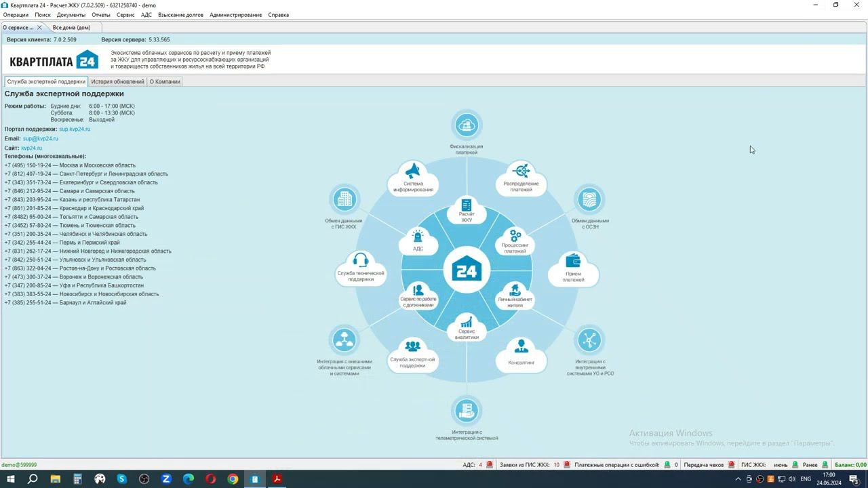The width and height of the screenshot is (868, 488).
Task: Click the red АДС alarm status icon
Action: coord(489,465)
